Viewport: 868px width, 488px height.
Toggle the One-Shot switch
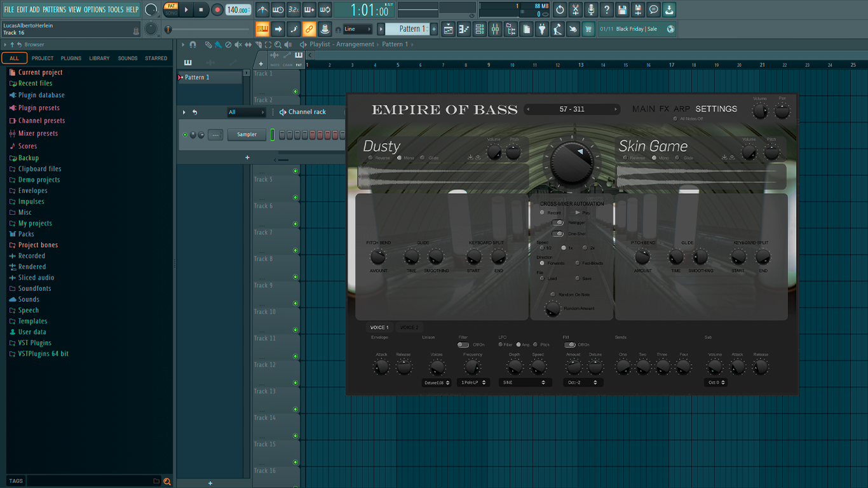[x=557, y=234]
